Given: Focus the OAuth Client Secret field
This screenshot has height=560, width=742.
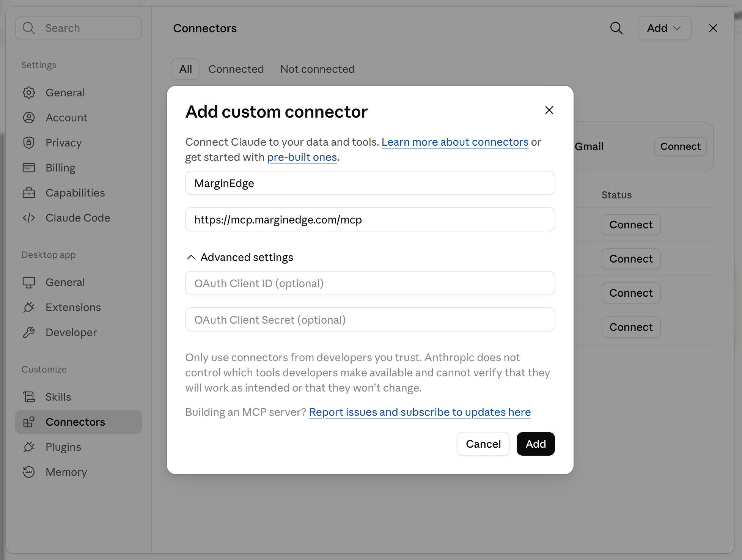Looking at the screenshot, I should [370, 319].
